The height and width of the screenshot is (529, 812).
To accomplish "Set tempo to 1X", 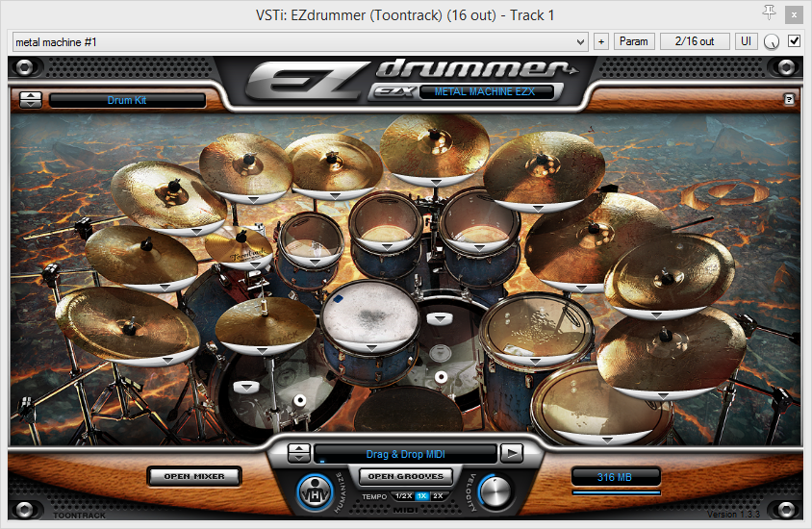I will [422, 496].
